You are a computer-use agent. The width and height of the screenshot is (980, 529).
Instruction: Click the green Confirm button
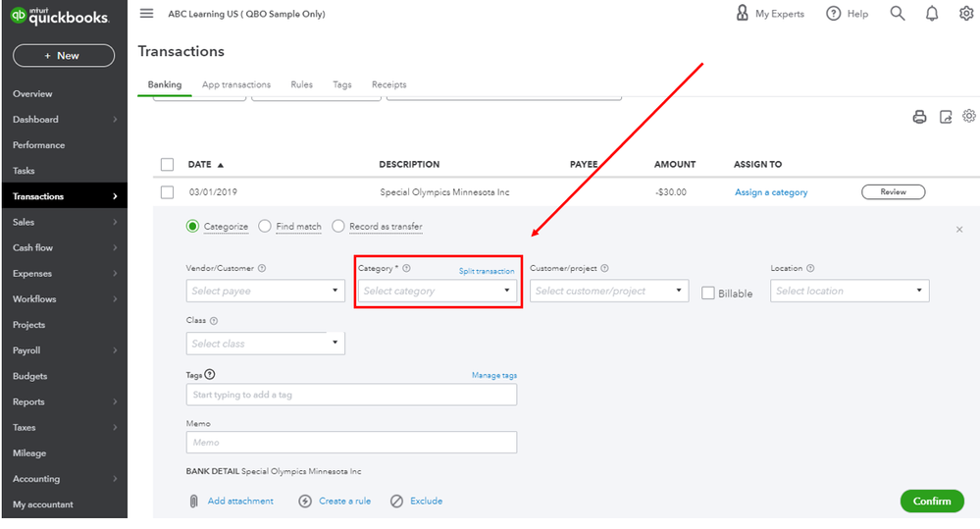click(x=932, y=501)
